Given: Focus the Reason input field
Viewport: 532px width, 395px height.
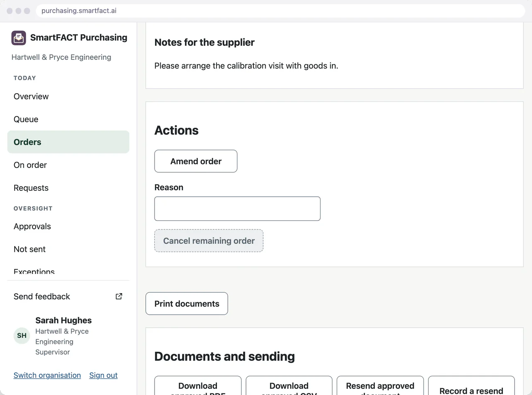Looking at the screenshot, I should pyautogui.click(x=237, y=209).
